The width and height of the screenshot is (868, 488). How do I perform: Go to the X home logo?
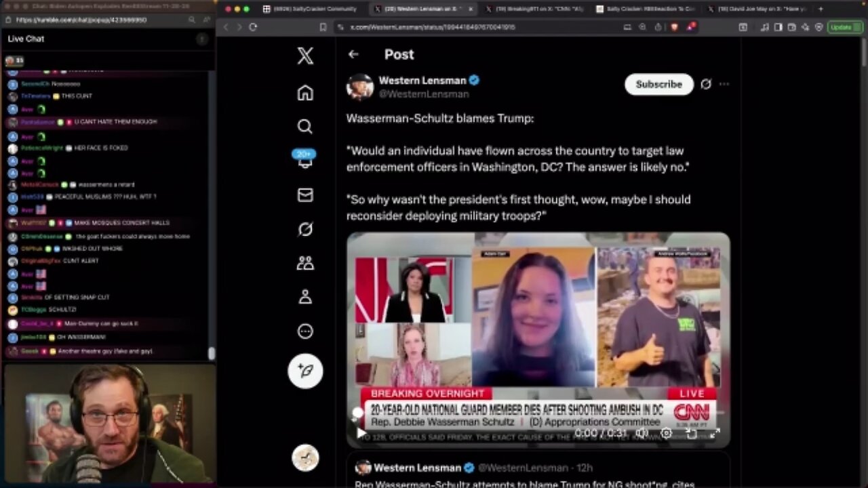pos(305,56)
